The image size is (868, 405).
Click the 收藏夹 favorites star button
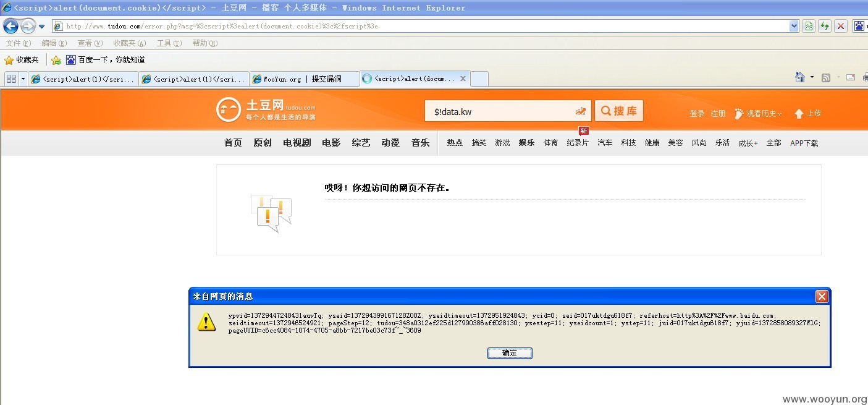coord(22,60)
